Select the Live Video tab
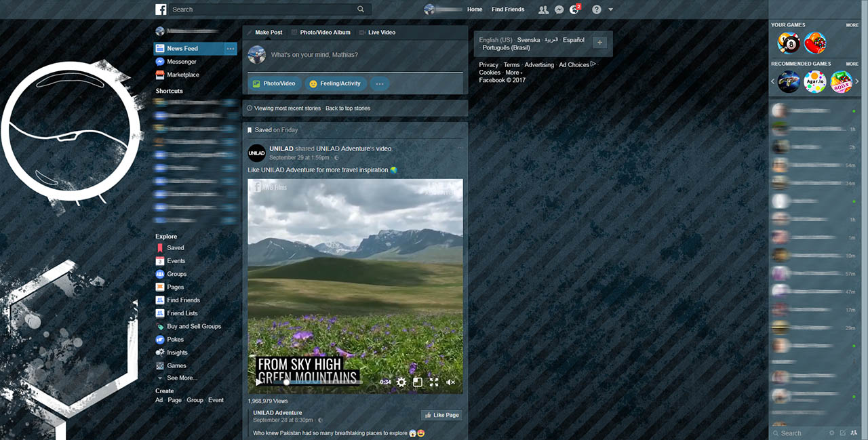868x440 pixels. coord(377,33)
